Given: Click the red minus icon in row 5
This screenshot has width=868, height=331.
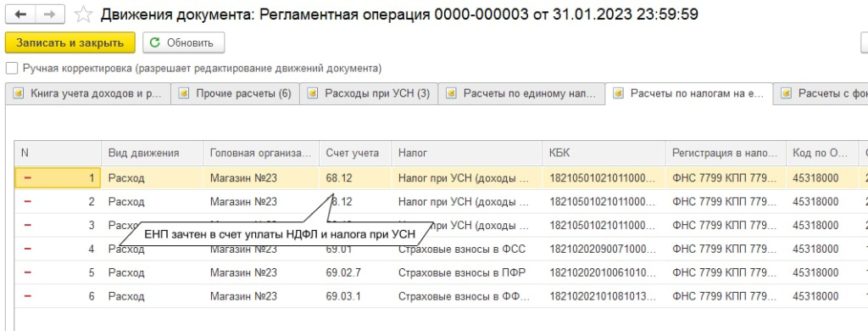Looking at the screenshot, I should point(28,272).
